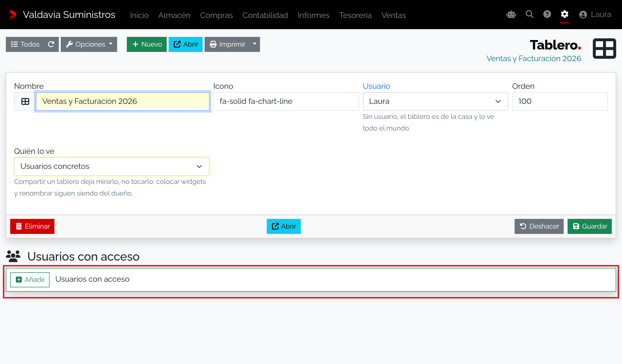
Task: Open the robot assistant icon in navbar
Action: [511, 14]
